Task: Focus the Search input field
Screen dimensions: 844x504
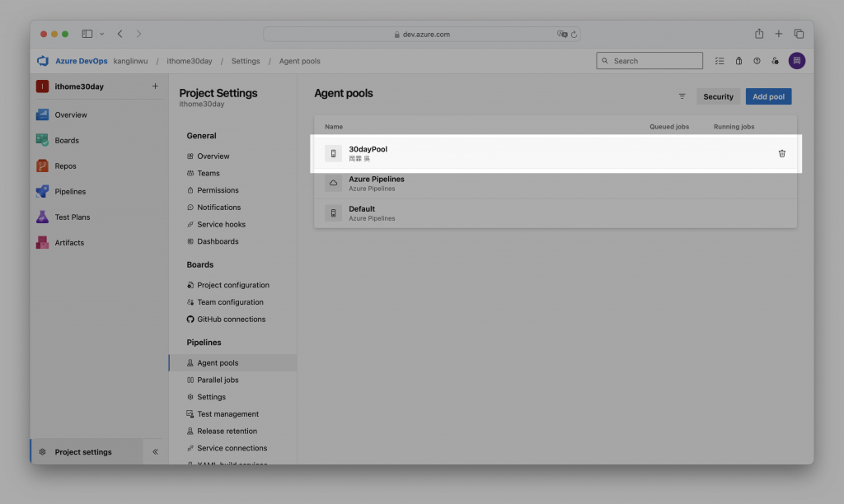Action: (649, 61)
